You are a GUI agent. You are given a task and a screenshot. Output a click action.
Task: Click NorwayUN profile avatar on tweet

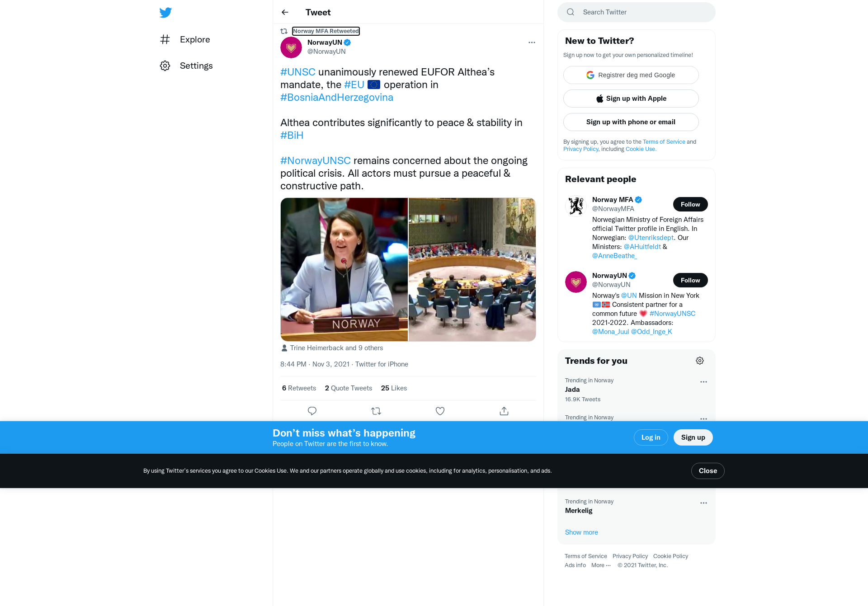tap(291, 47)
